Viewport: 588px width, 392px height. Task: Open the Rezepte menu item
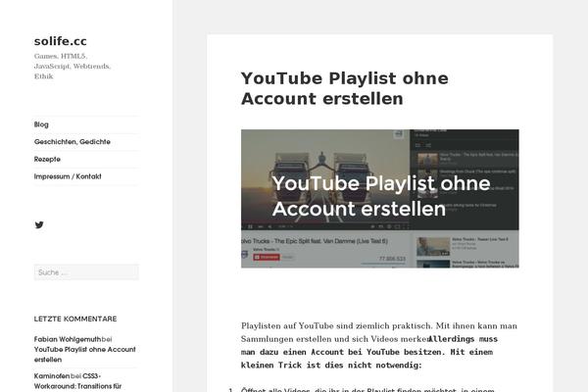click(47, 159)
